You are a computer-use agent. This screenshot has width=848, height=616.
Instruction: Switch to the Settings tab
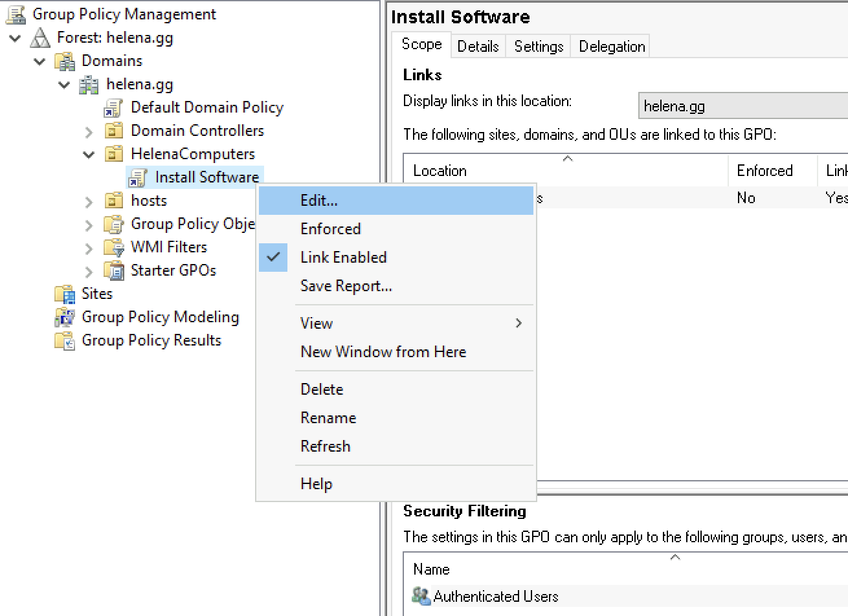[x=539, y=47]
